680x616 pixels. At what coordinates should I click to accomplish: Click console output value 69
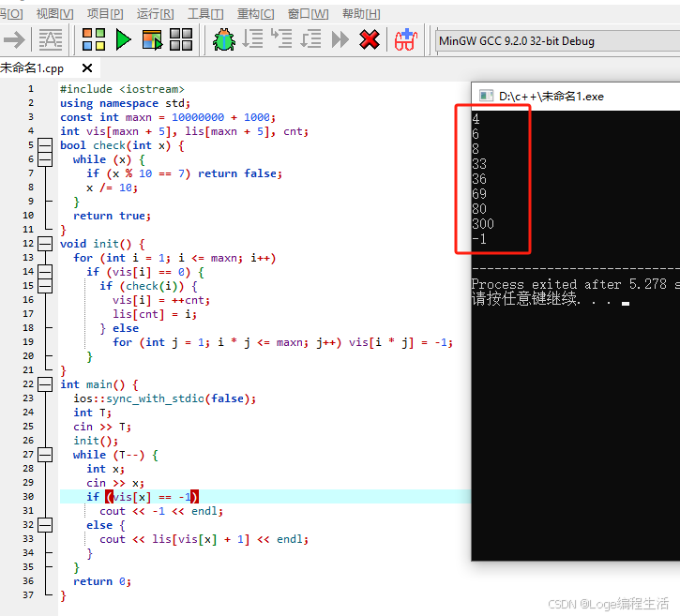coord(479,194)
